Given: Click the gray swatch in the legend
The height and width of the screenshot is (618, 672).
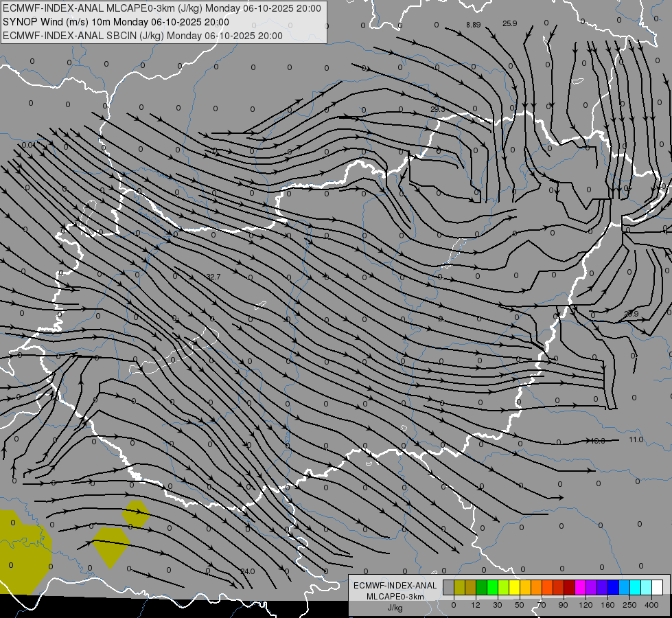Looking at the screenshot, I should [x=448, y=587].
